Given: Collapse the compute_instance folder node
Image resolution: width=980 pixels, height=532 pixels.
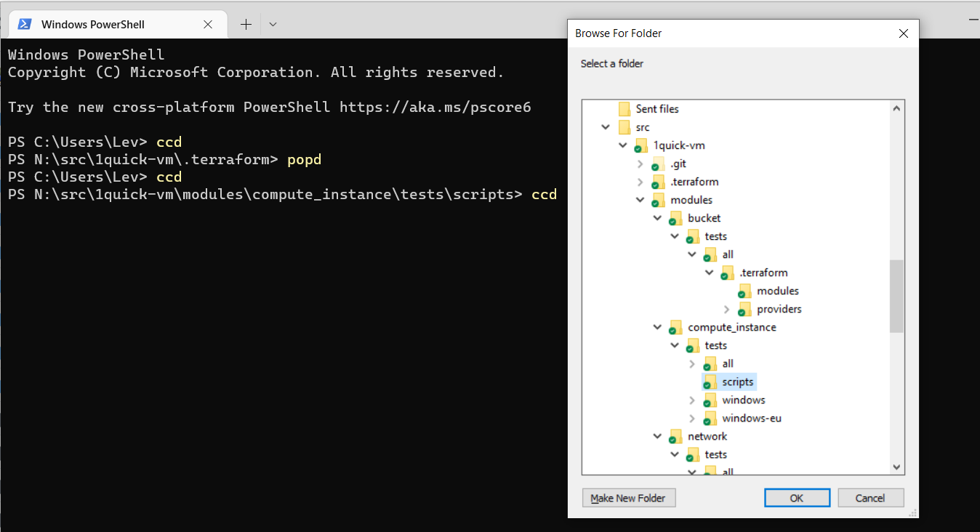Looking at the screenshot, I should (x=658, y=327).
